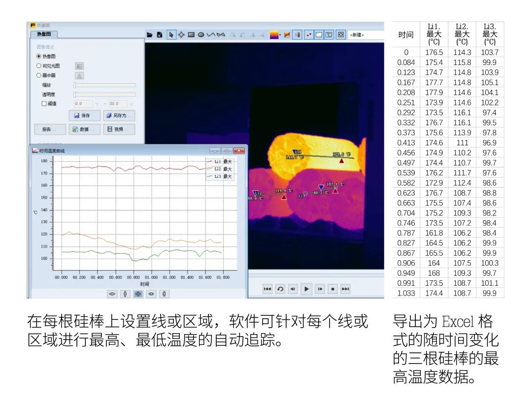Select the arrow selection tool
The height and width of the screenshot is (407, 532).
click(x=171, y=34)
